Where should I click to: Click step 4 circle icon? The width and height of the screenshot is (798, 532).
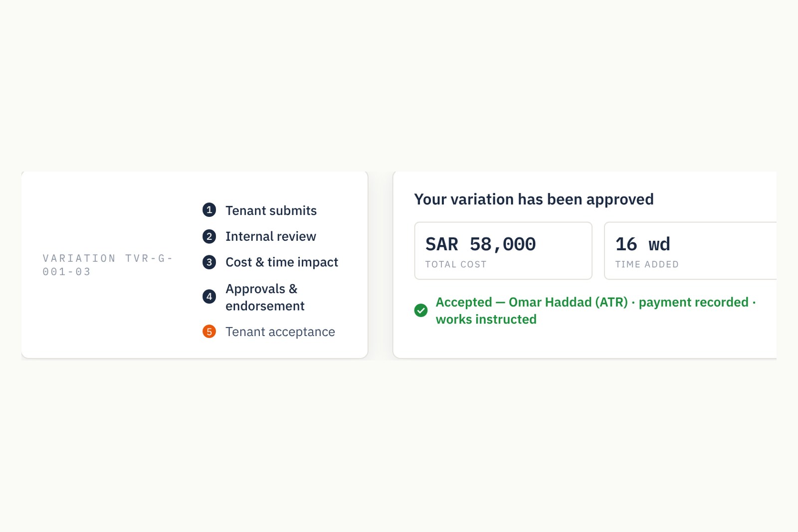click(x=209, y=297)
